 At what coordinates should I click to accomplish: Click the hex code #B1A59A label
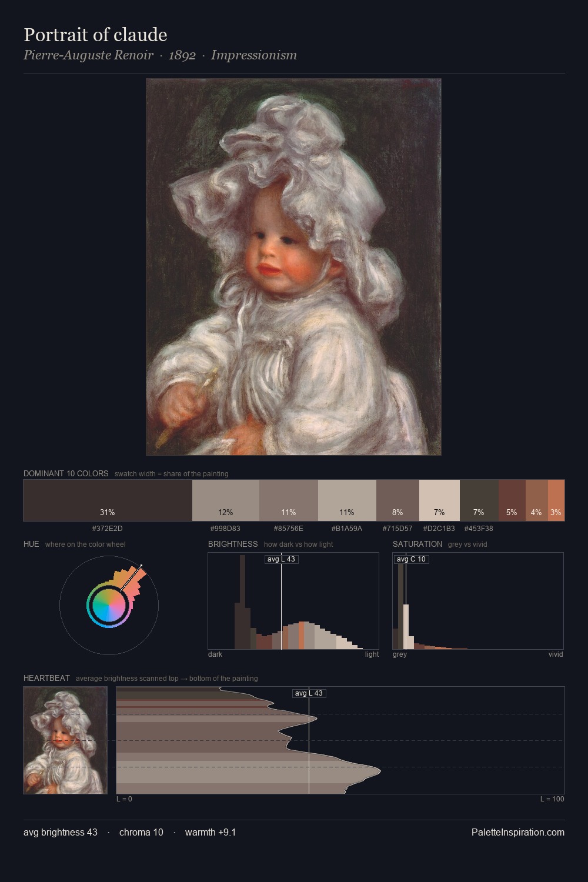point(347,529)
